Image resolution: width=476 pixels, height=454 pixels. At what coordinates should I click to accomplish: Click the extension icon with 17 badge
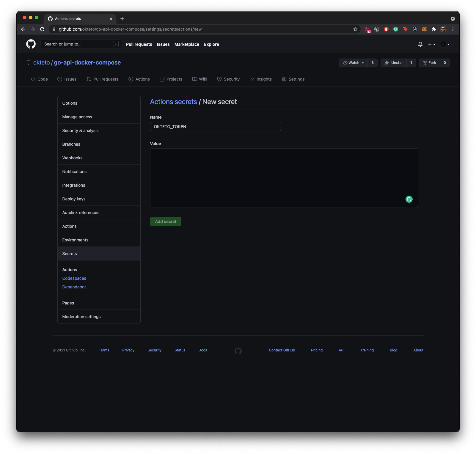tap(368, 29)
